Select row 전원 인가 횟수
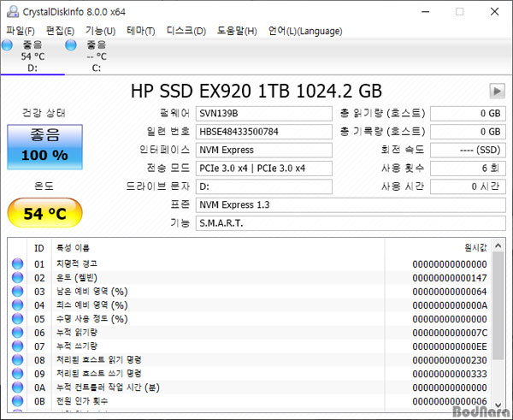 [x=250, y=401]
